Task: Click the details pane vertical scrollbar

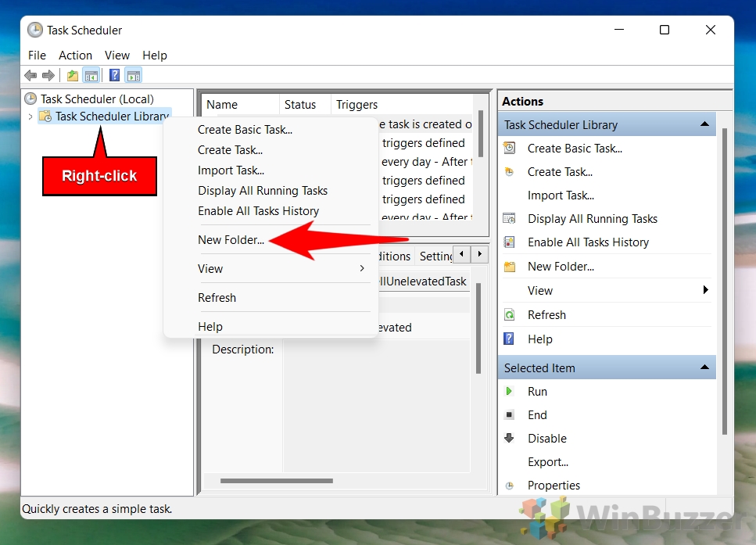Action: [478, 328]
